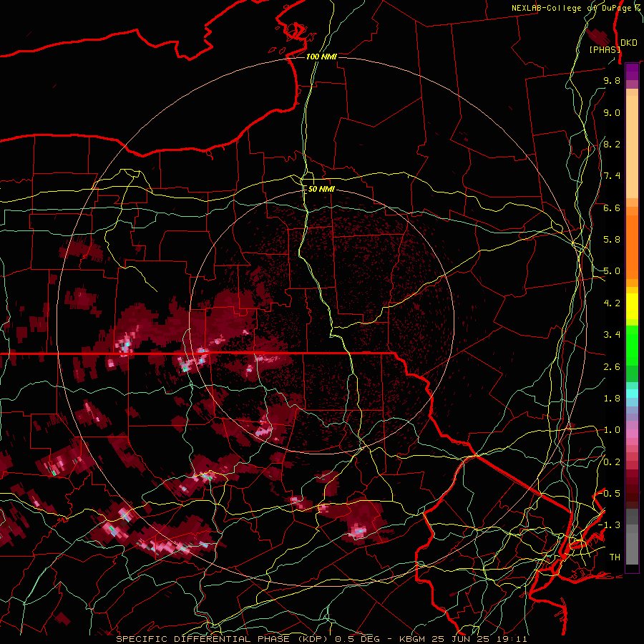Click the "50 NMI" range ring label
The height and width of the screenshot is (644, 644).
321,189
